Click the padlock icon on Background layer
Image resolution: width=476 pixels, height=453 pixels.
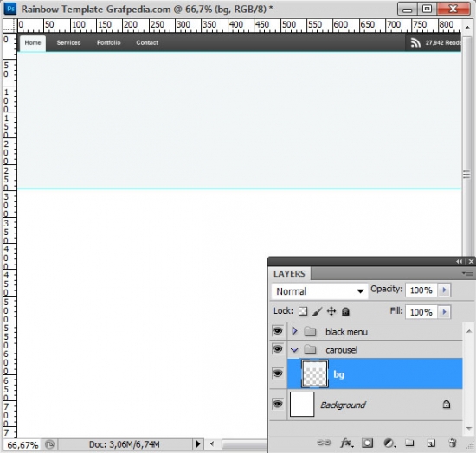[x=447, y=405]
